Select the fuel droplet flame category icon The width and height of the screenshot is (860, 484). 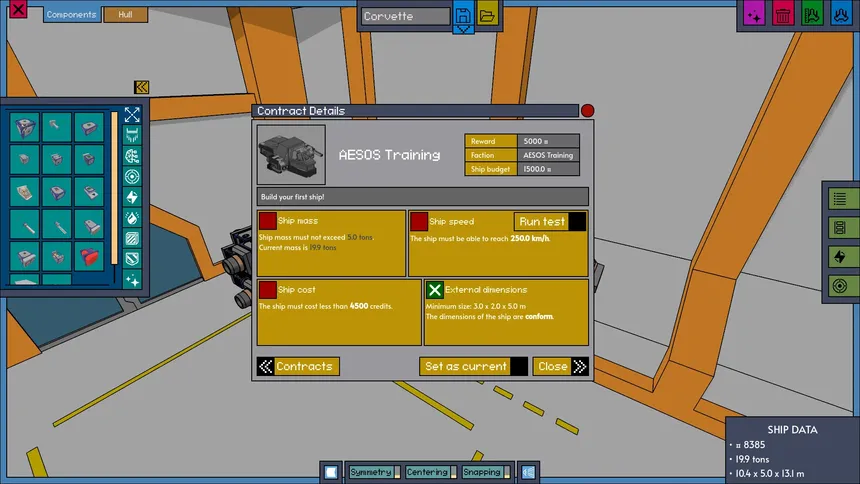(x=132, y=218)
